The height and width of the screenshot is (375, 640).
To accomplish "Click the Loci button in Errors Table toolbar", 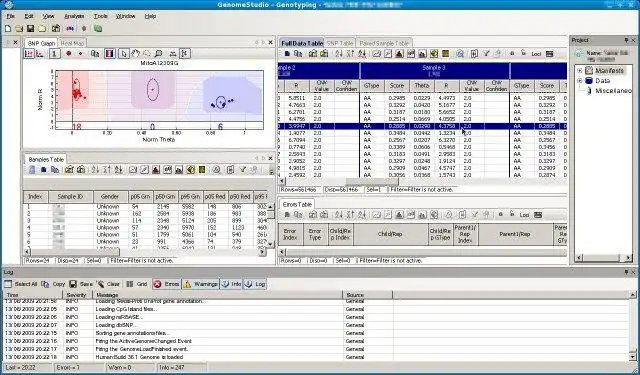I will [524, 215].
